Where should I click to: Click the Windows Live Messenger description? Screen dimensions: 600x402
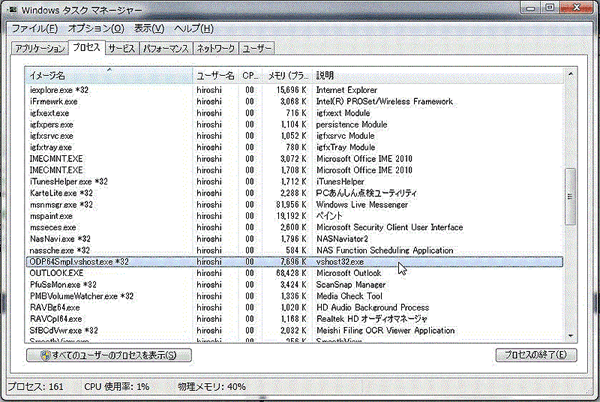tap(362, 205)
